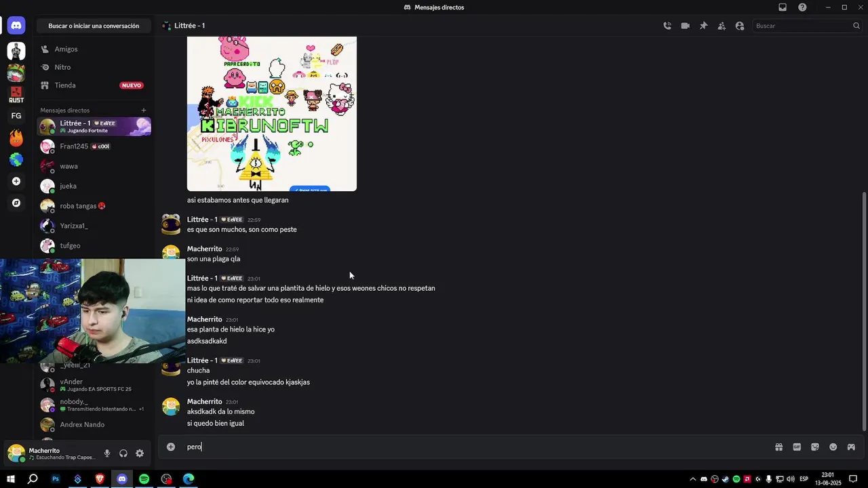
Task: Open Photoshop from the taskbar
Action: pyautogui.click(x=56, y=479)
